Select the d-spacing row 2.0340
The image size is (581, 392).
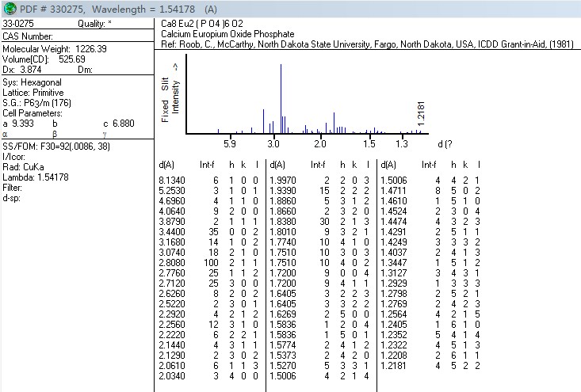(x=208, y=376)
